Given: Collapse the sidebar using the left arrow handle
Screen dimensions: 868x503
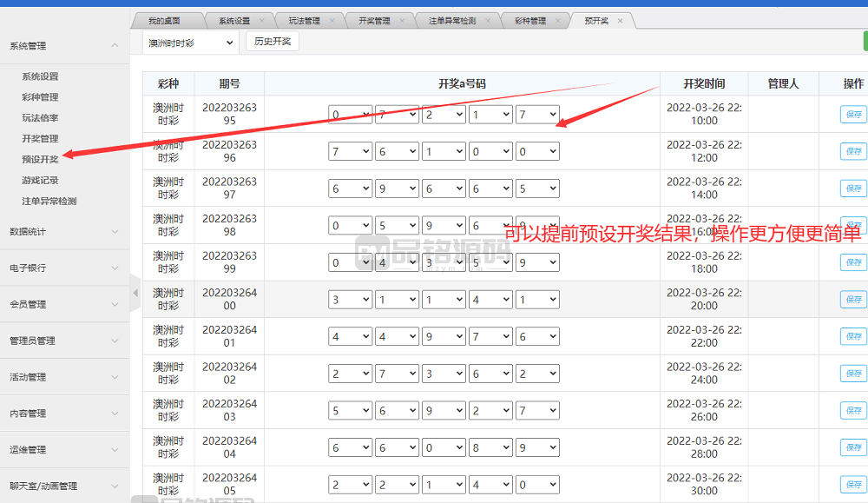Looking at the screenshot, I should [135, 294].
